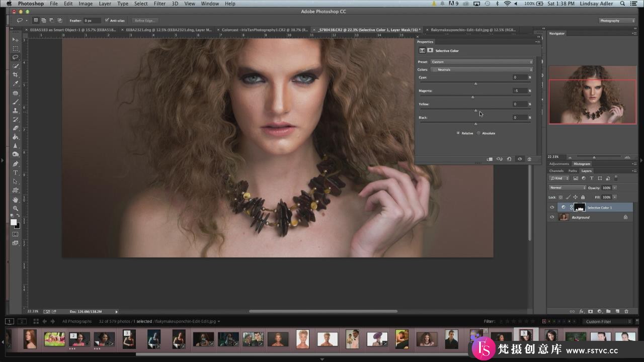Screen dimensions: 644x362
Task: Open the Photography workspace dropdown
Action: click(617, 21)
